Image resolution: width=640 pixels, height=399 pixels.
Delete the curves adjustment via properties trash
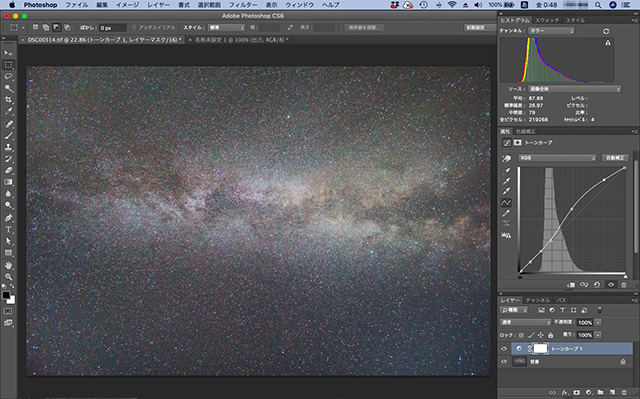click(624, 285)
